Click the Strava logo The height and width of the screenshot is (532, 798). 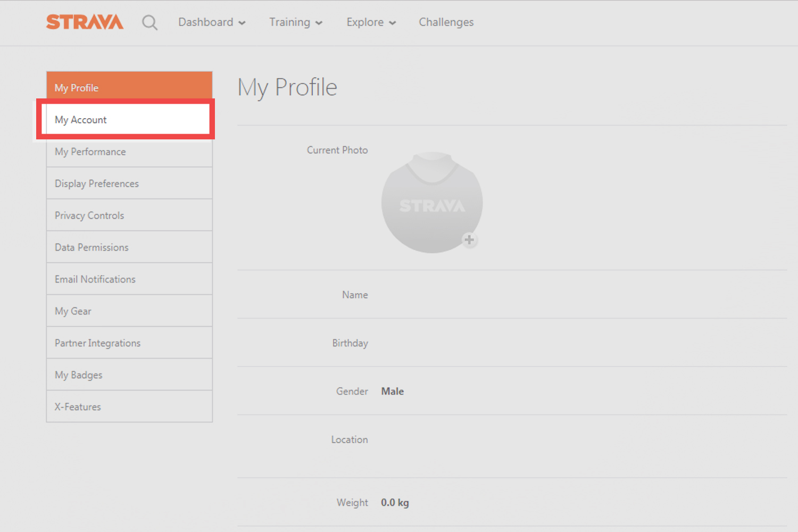85,22
